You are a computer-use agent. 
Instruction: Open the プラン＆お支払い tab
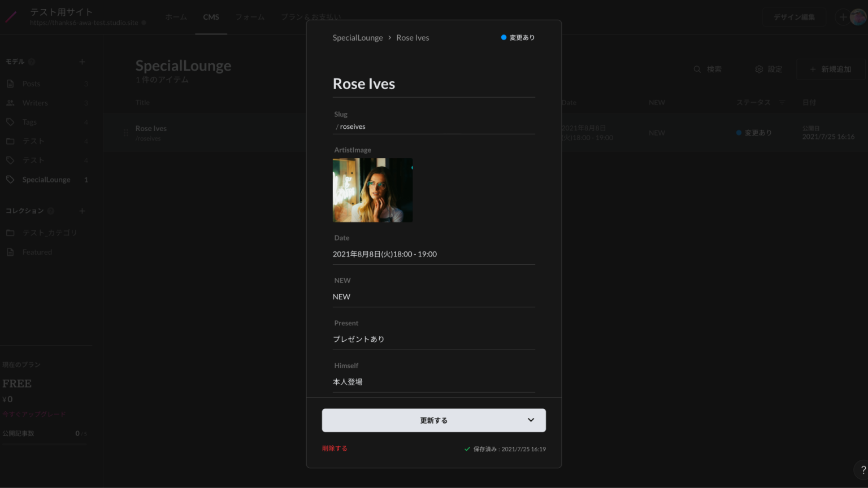pos(311,17)
